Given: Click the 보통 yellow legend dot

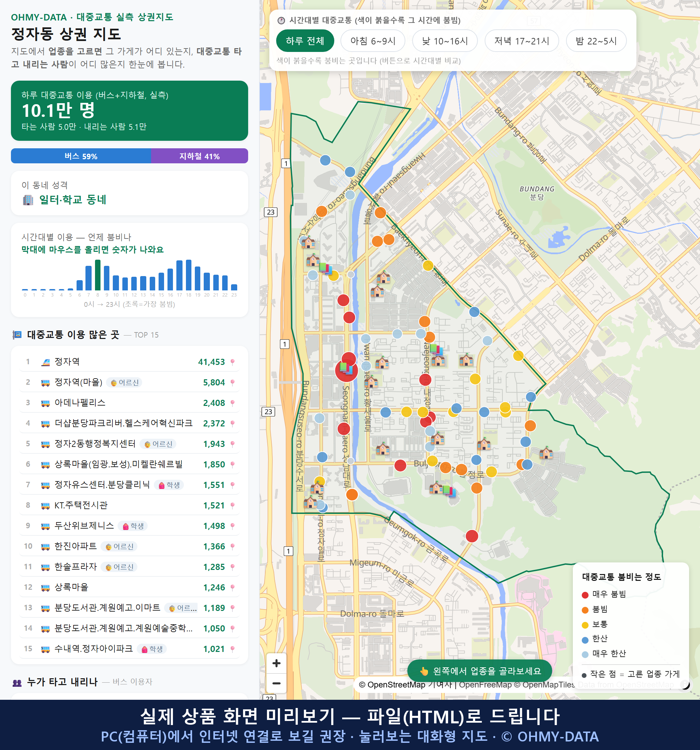Looking at the screenshot, I should click(585, 625).
